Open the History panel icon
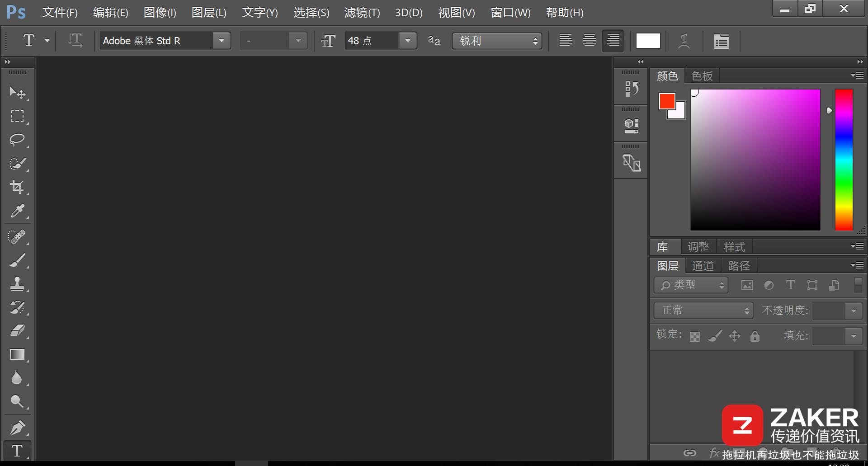 point(631,89)
